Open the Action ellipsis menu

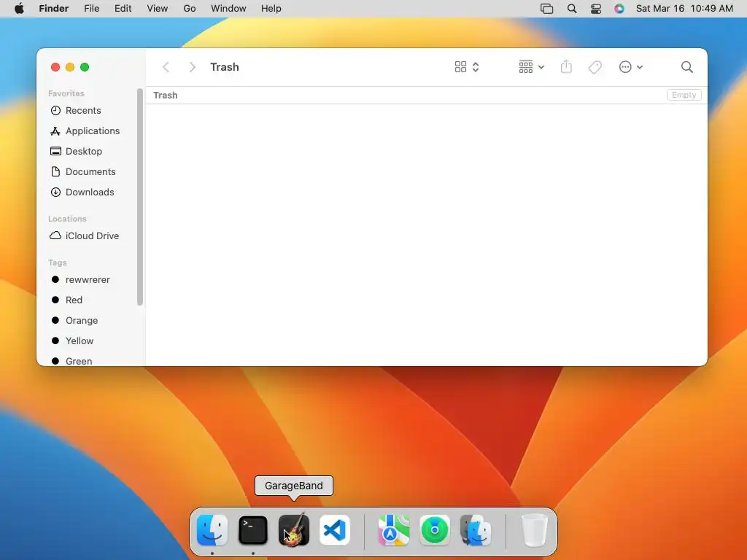(631, 67)
